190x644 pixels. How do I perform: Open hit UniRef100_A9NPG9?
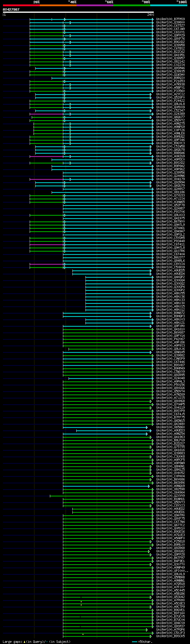click(170, 127)
